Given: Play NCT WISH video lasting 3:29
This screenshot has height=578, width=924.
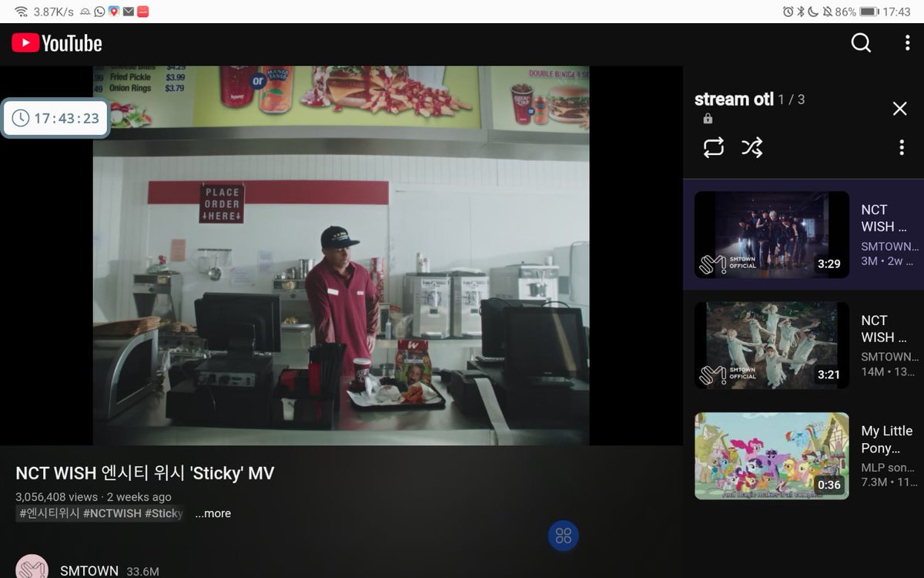Looking at the screenshot, I should tap(772, 235).
